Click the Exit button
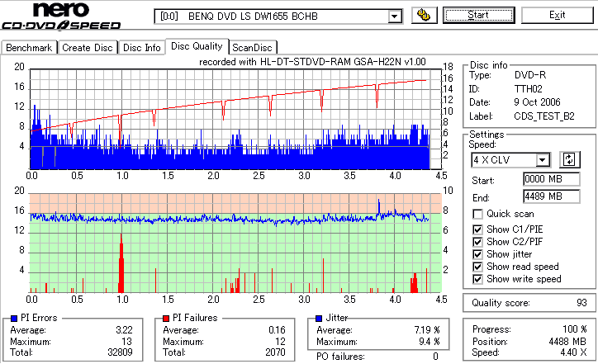Screen dimensions: 598x364 [558, 15]
